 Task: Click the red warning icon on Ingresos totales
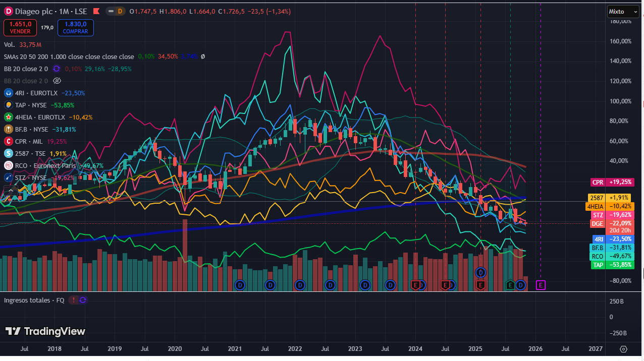(74, 300)
